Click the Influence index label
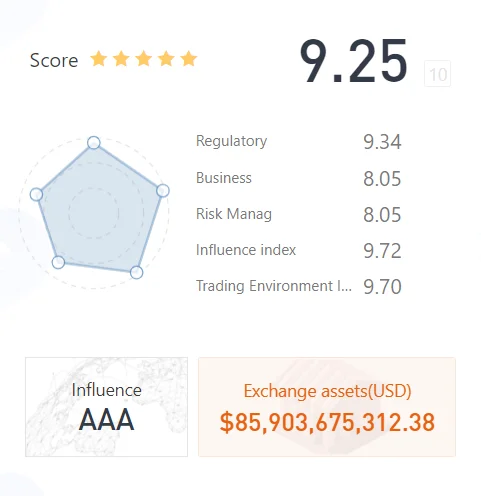The height and width of the screenshot is (496, 481). pyautogui.click(x=246, y=250)
